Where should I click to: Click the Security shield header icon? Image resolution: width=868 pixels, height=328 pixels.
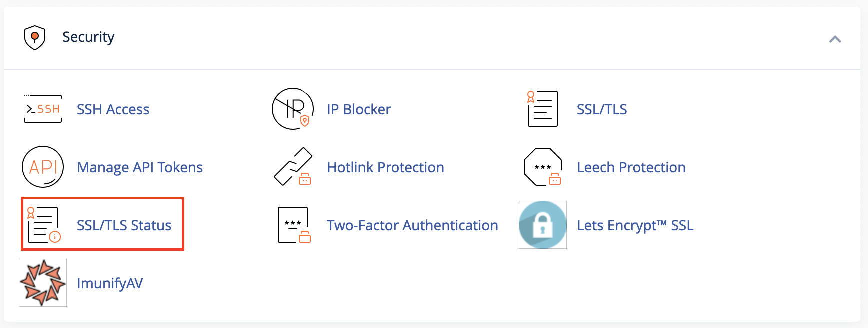tap(35, 38)
